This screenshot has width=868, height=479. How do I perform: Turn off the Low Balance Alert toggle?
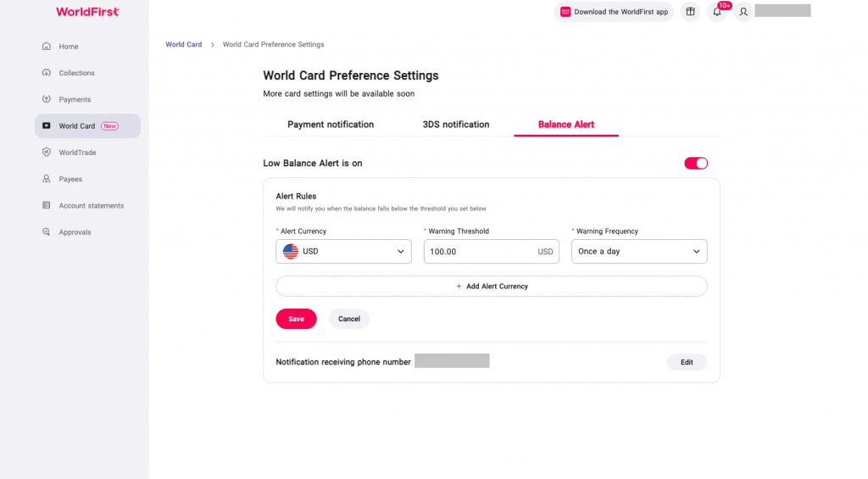(x=696, y=164)
